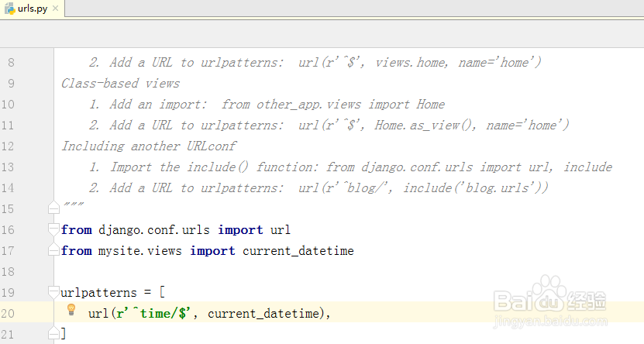Viewport: 644px width, 344px height.
Task: Click line number 8 in the gutter
Action: (x=11, y=63)
